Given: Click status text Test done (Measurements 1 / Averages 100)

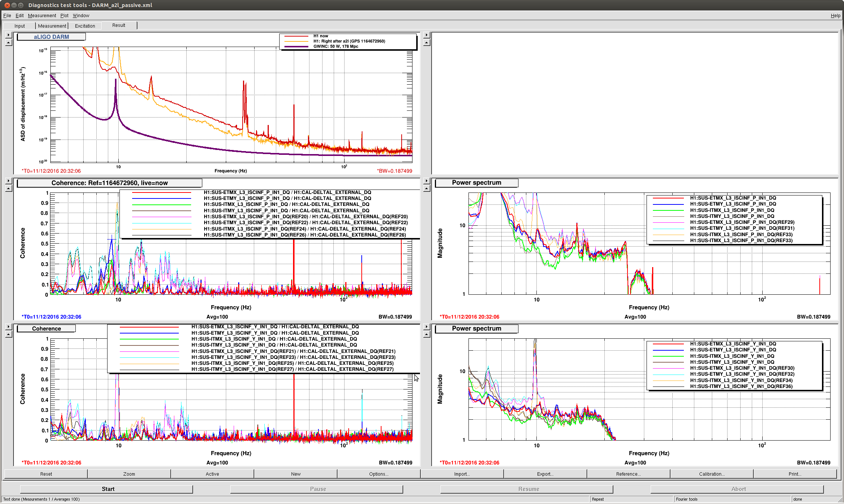Looking at the screenshot, I should click(x=41, y=499).
